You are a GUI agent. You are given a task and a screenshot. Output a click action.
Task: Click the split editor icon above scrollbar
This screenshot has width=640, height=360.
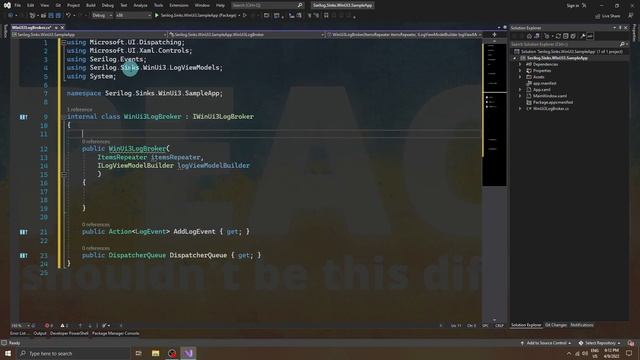494,35
